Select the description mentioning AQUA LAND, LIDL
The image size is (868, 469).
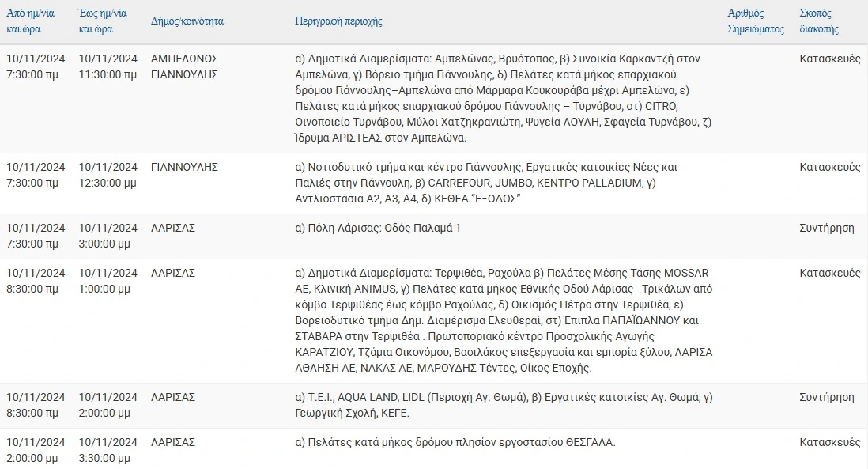(x=504, y=405)
